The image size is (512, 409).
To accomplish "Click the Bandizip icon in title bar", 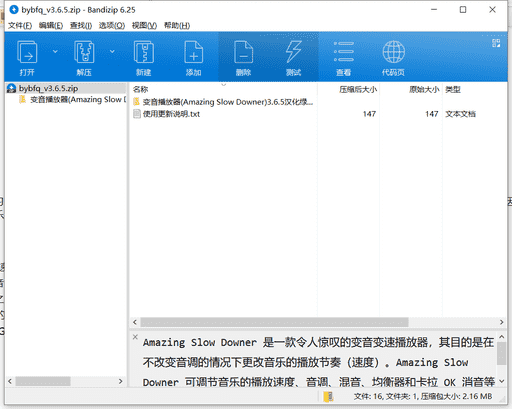I will pyautogui.click(x=14, y=10).
